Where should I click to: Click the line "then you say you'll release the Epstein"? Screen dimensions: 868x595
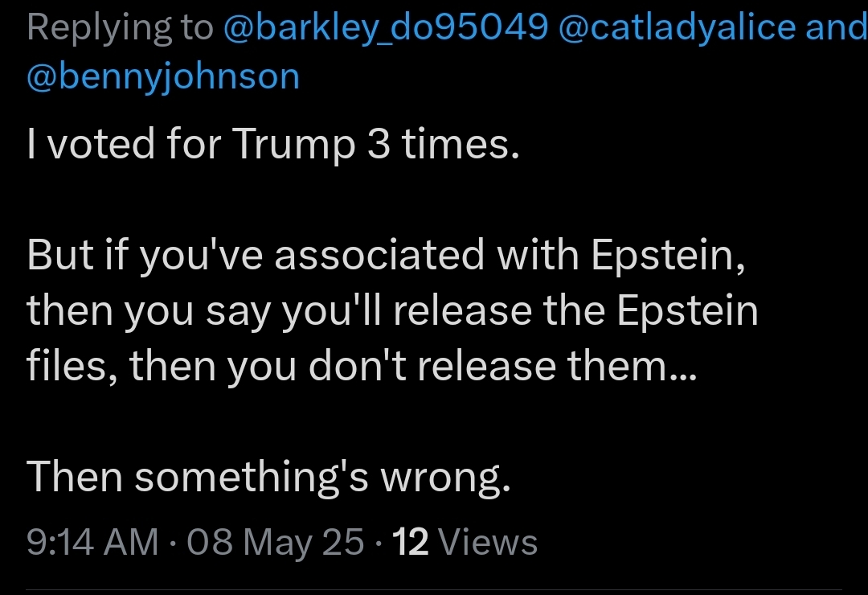(x=392, y=310)
